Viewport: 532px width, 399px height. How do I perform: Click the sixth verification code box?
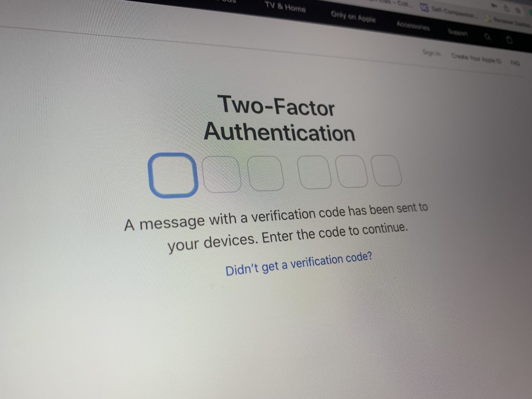387,171
